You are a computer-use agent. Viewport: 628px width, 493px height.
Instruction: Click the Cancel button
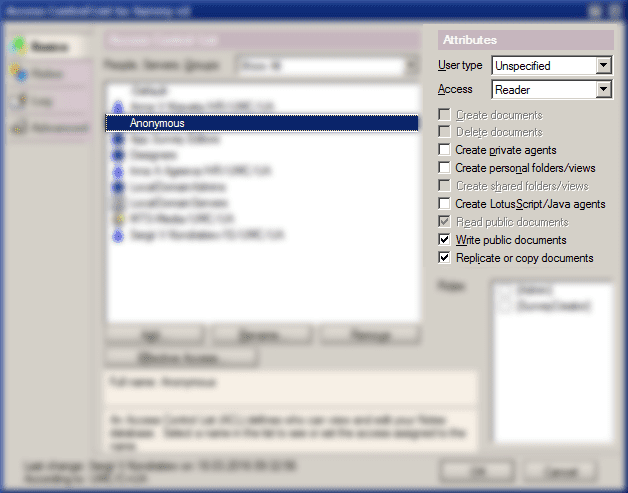(562, 470)
